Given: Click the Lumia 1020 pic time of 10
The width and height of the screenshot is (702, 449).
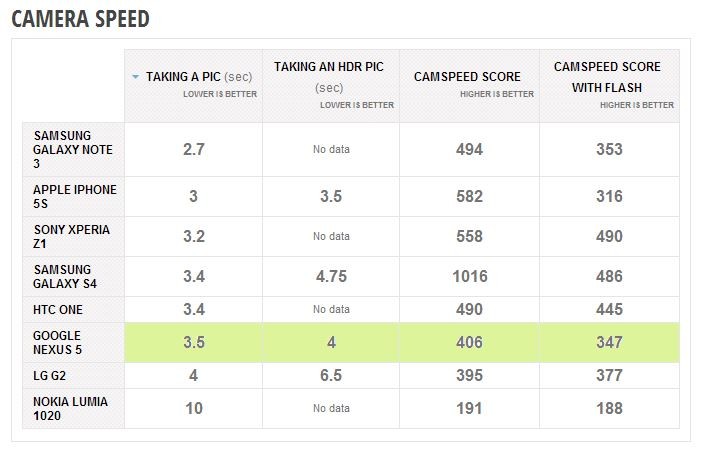Looking at the screenshot, I should pos(194,408).
